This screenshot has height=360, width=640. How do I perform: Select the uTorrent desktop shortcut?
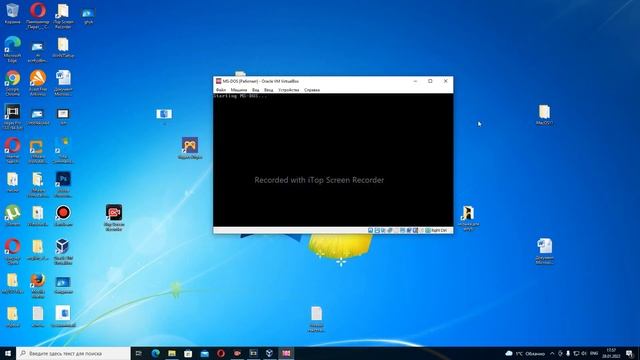pyautogui.click(x=12, y=216)
